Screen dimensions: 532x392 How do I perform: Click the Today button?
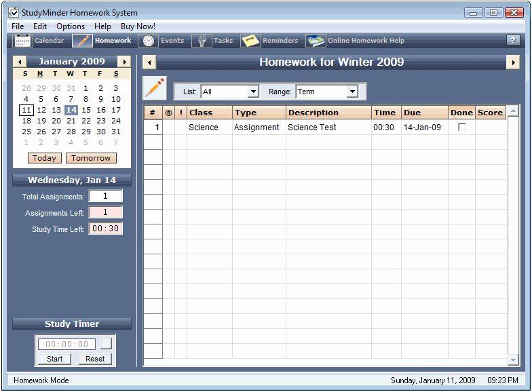pyautogui.click(x=44, y=158)
